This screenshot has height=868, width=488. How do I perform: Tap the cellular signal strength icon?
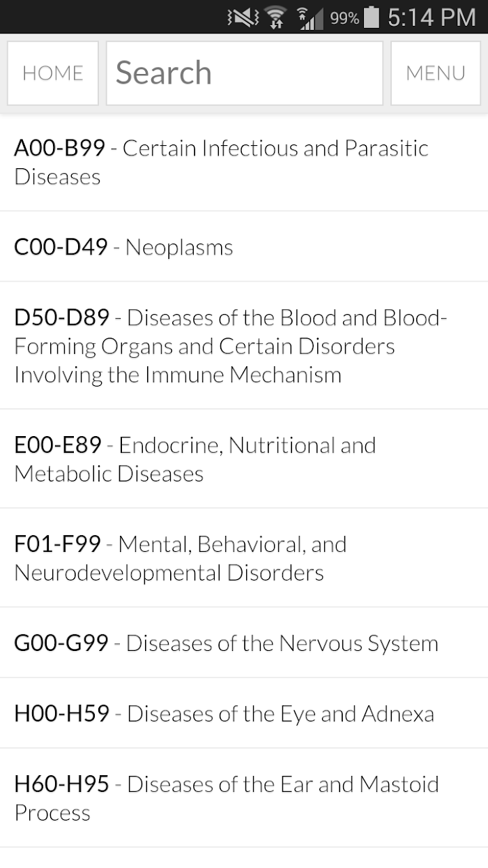[x=310, y=17]
